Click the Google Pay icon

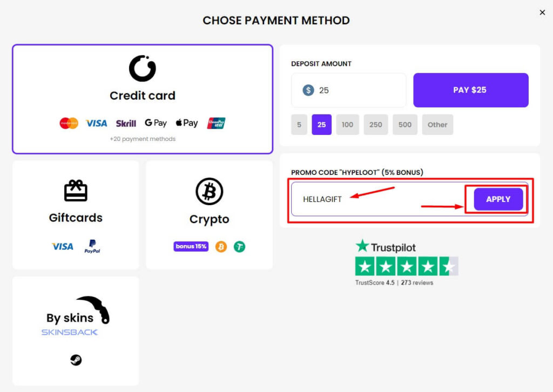point(156,123)
